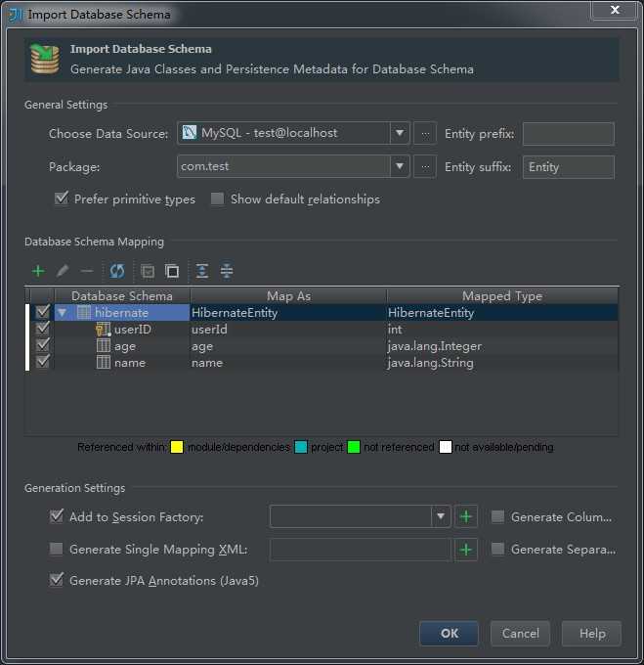Uncheck the hibernate table row checkbox
The image size is (644, 665).
pyautogui.click(x=43, y=313)
